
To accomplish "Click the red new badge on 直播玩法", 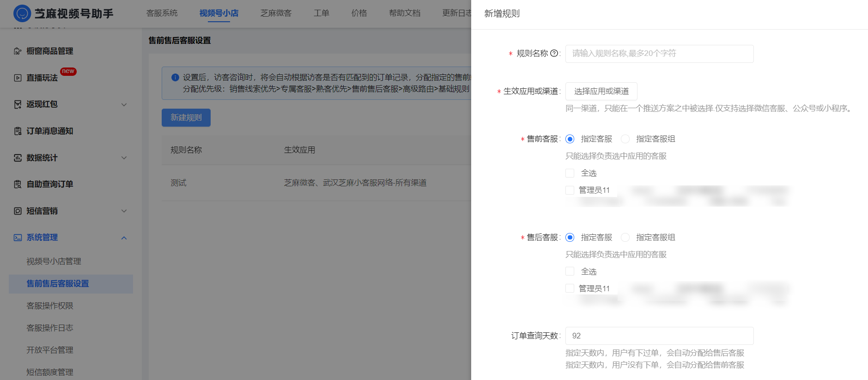I will click(x=68, y=71).
